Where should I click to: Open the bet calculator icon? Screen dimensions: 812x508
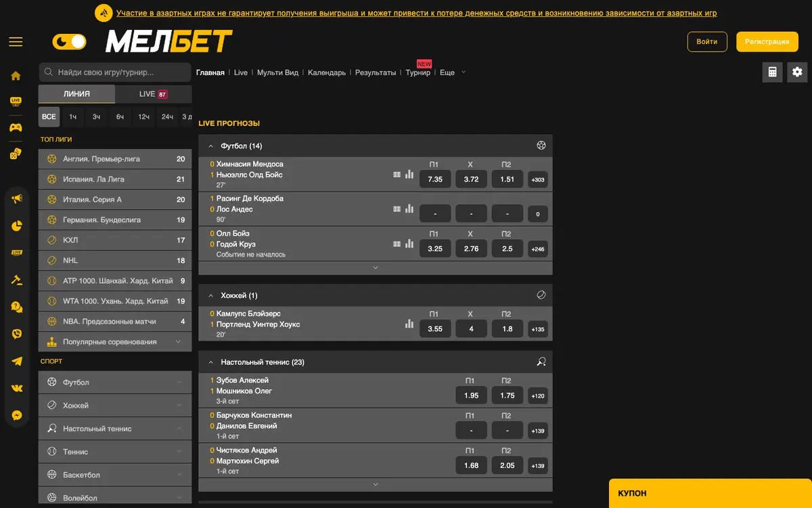point(773,72)
